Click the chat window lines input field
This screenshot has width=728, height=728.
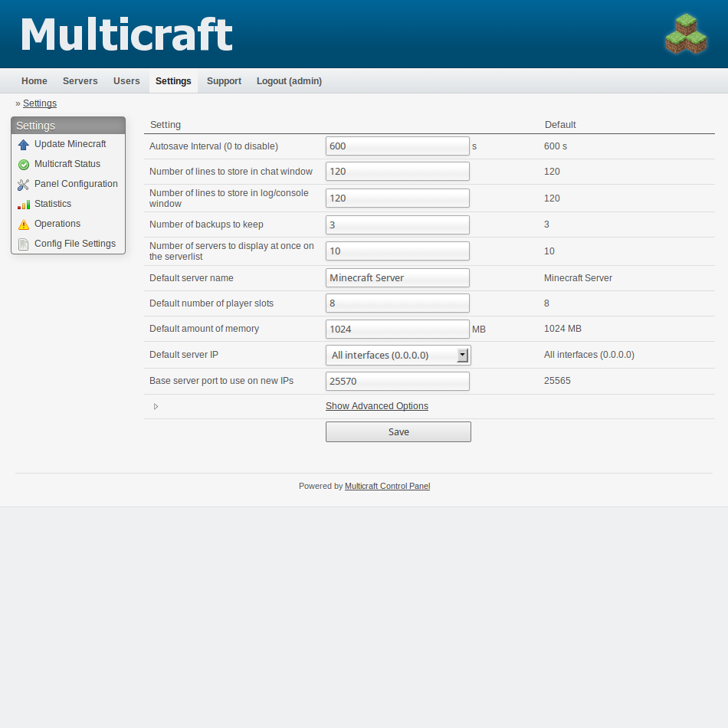398,172
